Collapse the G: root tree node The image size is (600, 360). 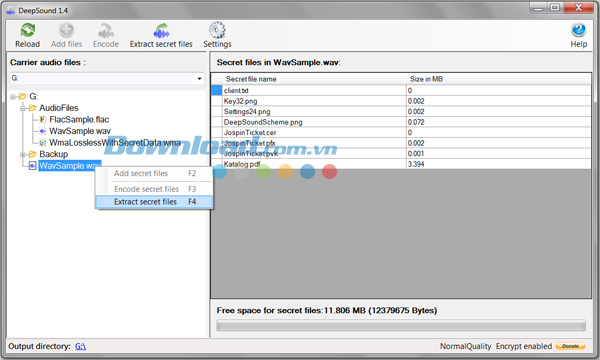point(13,96)
